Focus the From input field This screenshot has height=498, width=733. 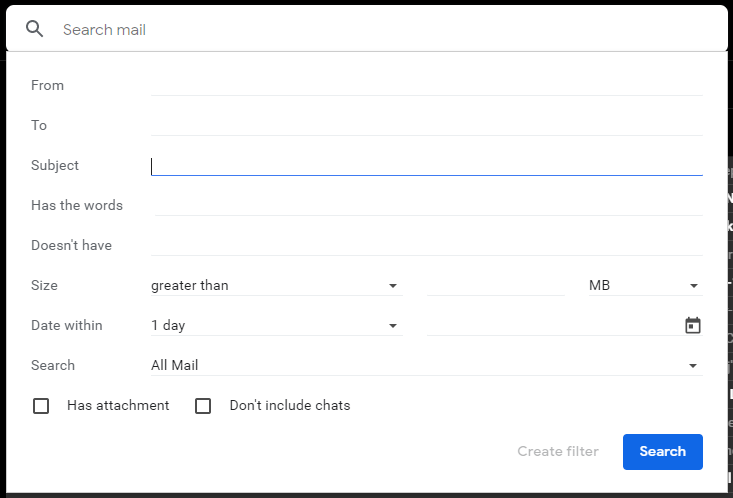point(426,86)
